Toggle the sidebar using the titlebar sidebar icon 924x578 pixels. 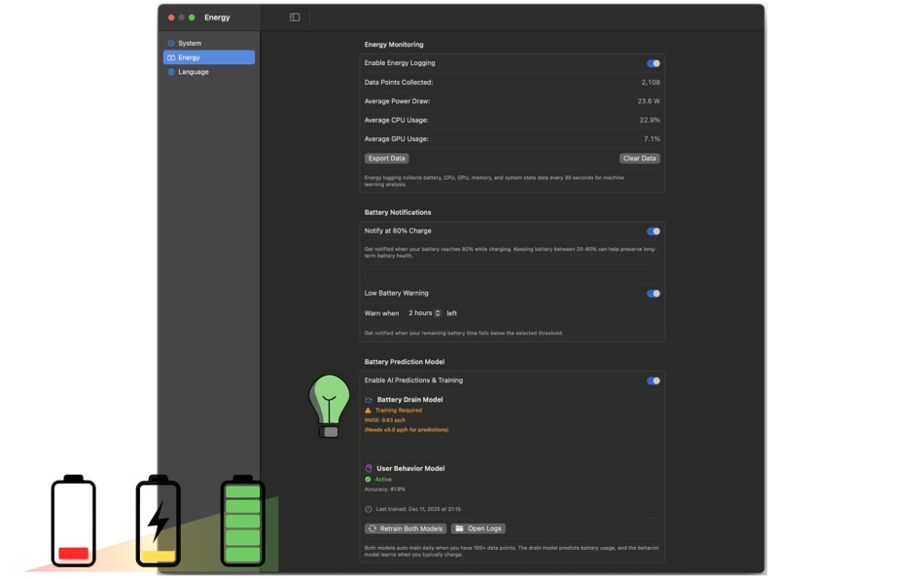pos(293,17)
